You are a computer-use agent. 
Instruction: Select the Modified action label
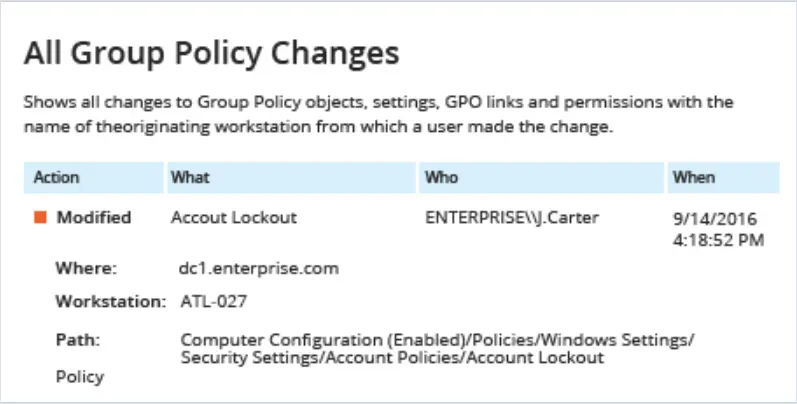(x=94, y=217)
